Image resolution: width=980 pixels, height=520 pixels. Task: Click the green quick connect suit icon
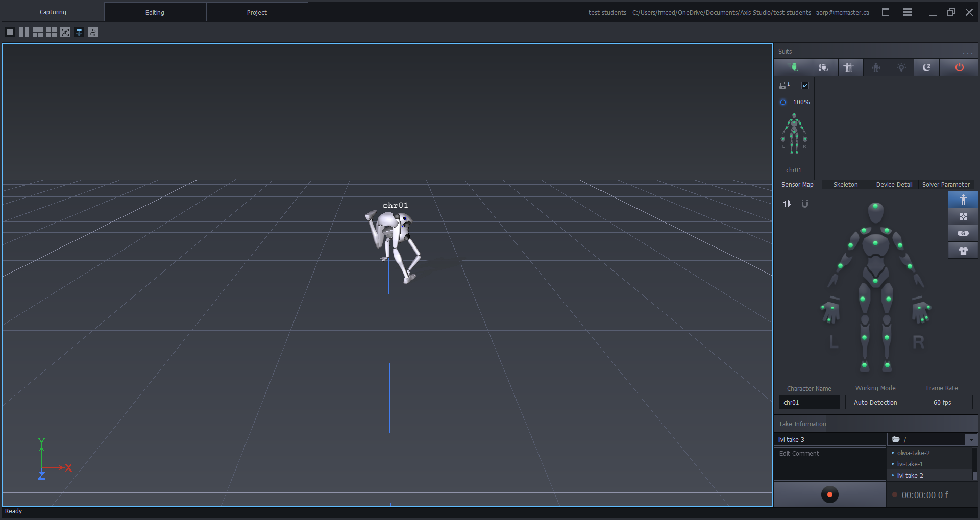pyautogui.click(x=793, y=67)
